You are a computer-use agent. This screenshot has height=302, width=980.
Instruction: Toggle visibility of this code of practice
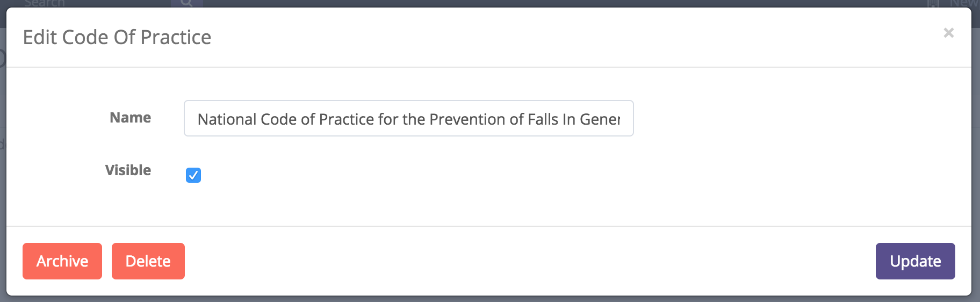193,175
